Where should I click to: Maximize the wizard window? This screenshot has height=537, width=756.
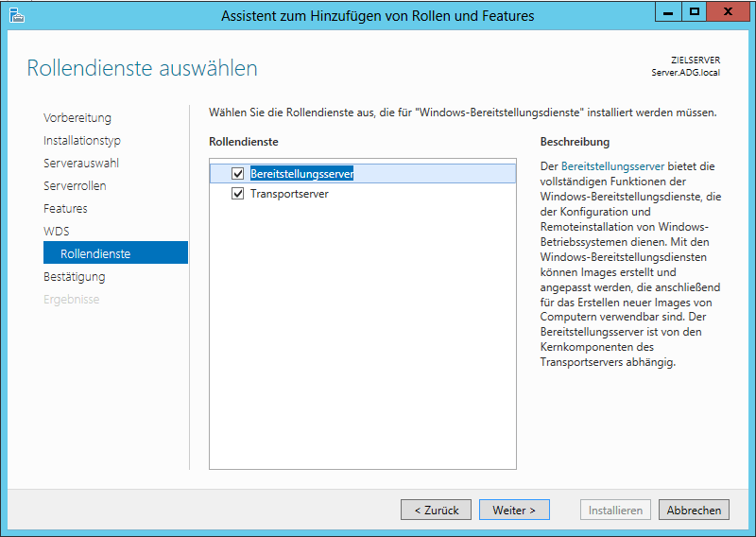695,12
